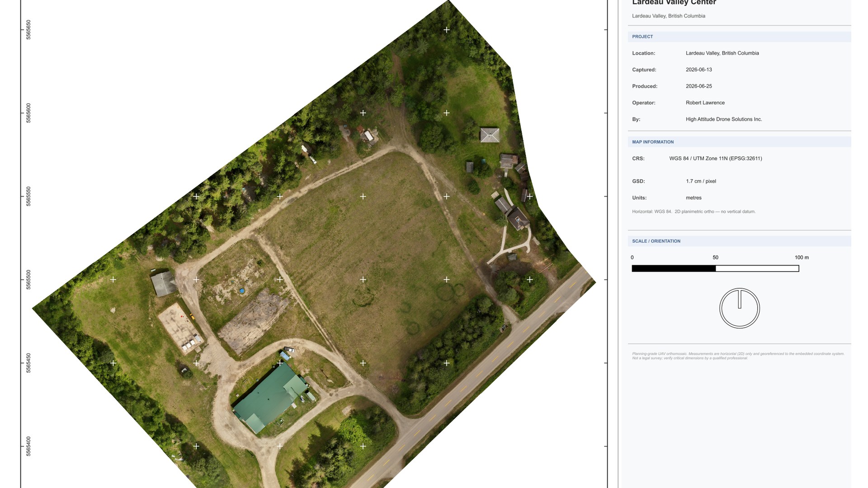Viewport: 868px width, 488px height.
Task: Select the operator name Robert Lawrence
Action: pyautogui.click(x=705, y=103)
